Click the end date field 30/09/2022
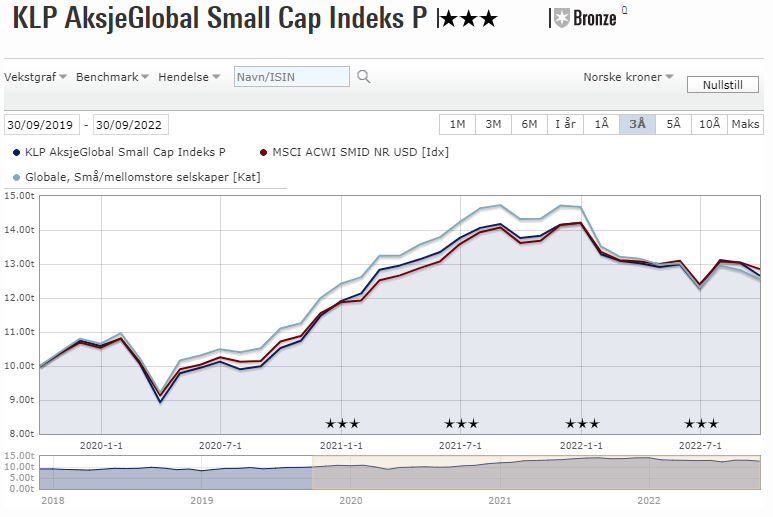The height and width of the screenshot is (517, 773). pyautogui.click(x=131, y=125)
